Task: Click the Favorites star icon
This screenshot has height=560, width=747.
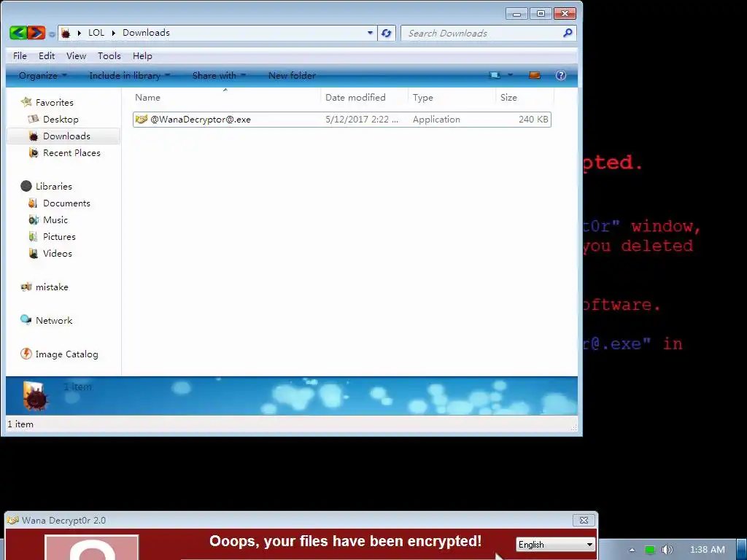Action: click(26, 102)
